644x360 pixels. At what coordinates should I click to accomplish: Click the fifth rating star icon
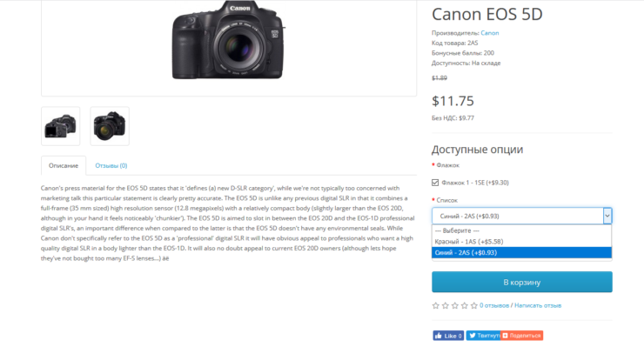coord(474,305)
